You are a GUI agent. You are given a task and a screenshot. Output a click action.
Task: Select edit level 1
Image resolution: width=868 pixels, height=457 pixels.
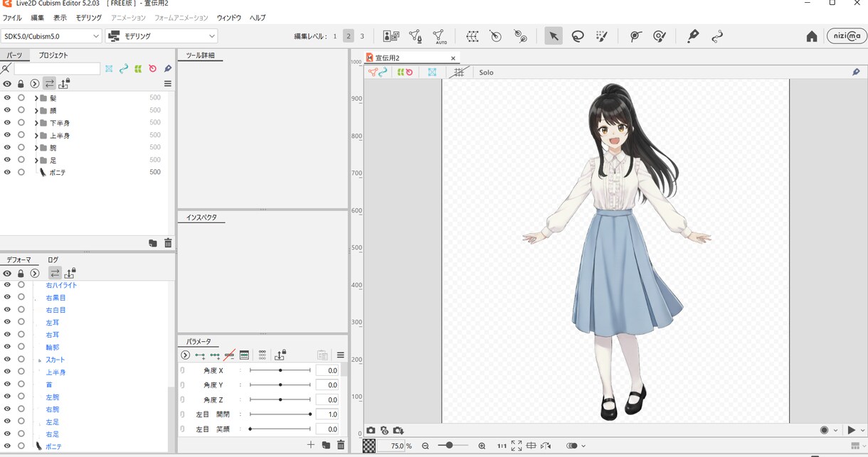pos(335,36)
